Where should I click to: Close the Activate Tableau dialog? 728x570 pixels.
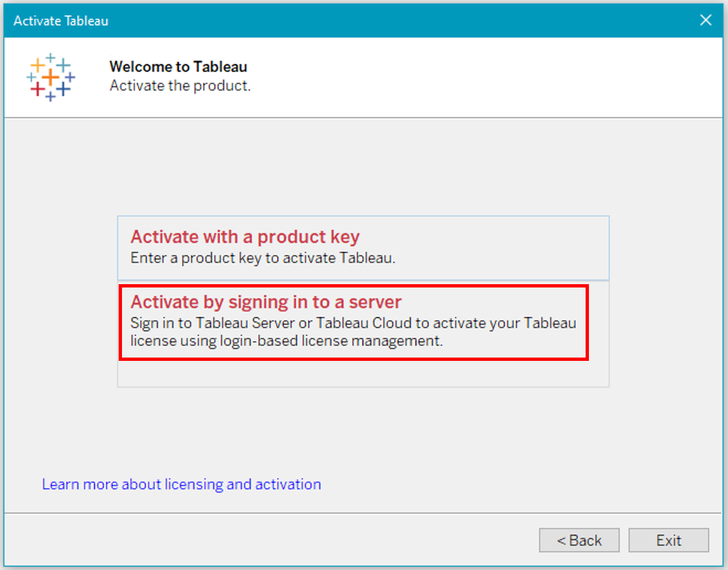705,20
